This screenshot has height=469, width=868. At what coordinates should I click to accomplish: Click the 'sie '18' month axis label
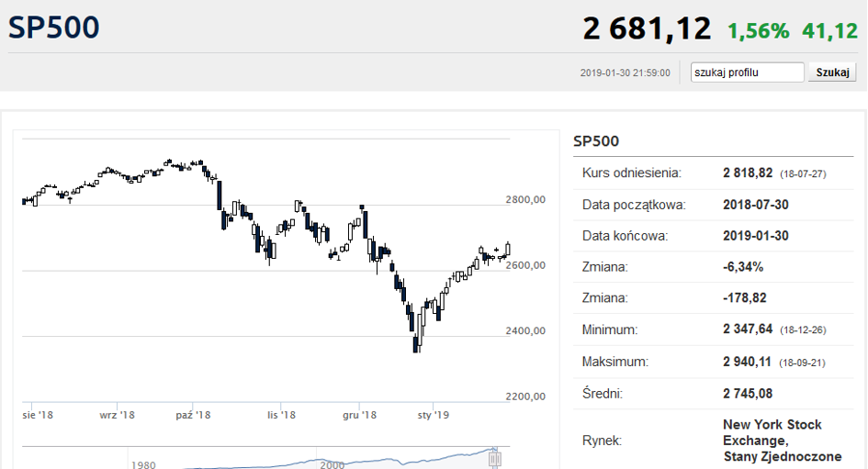[x=38, y=415]
